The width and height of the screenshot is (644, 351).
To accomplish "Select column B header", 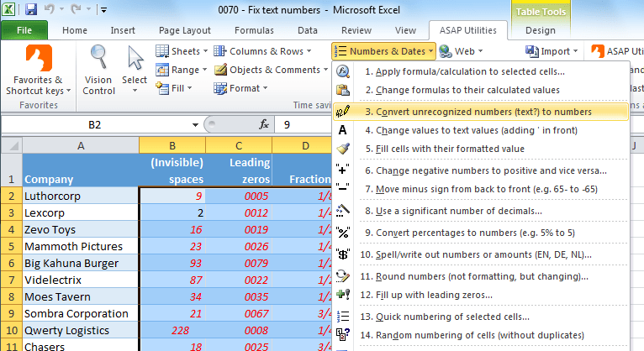I will click(172, 145).
